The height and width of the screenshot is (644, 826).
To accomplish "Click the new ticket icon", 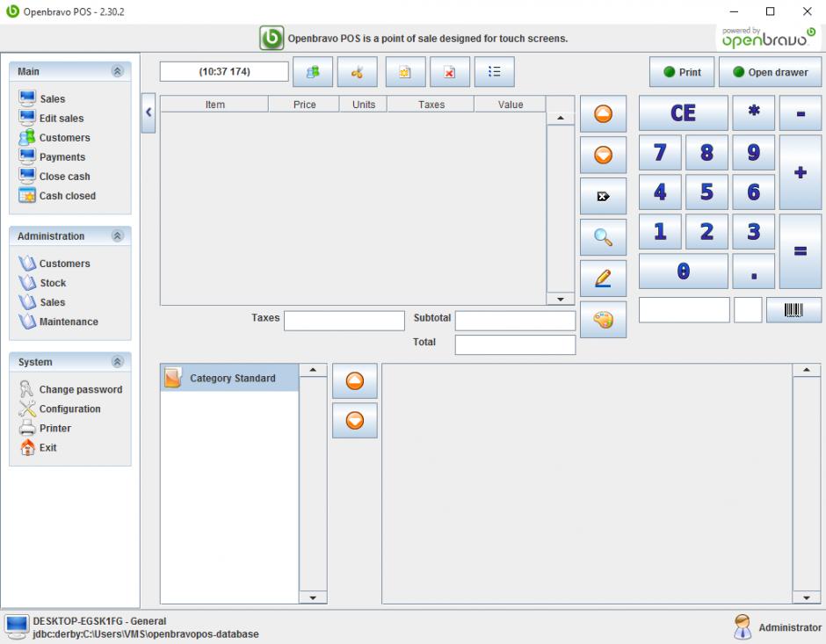I will tap(405, 72).
